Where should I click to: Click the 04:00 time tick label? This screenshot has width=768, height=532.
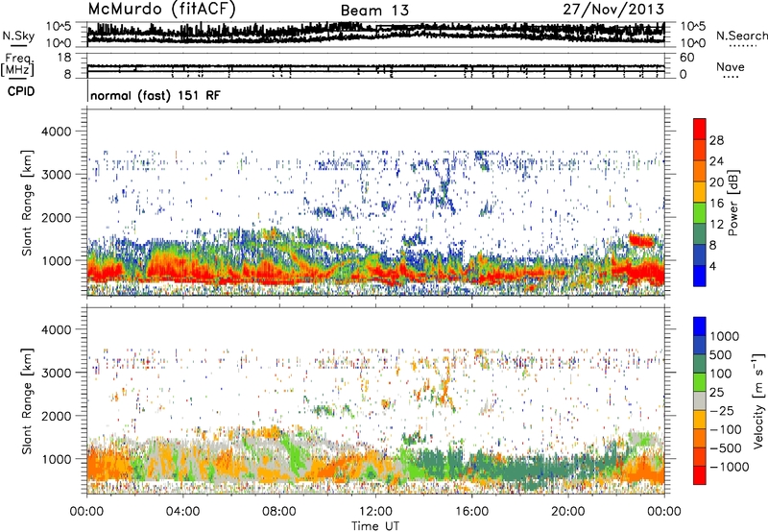[182, 512]
